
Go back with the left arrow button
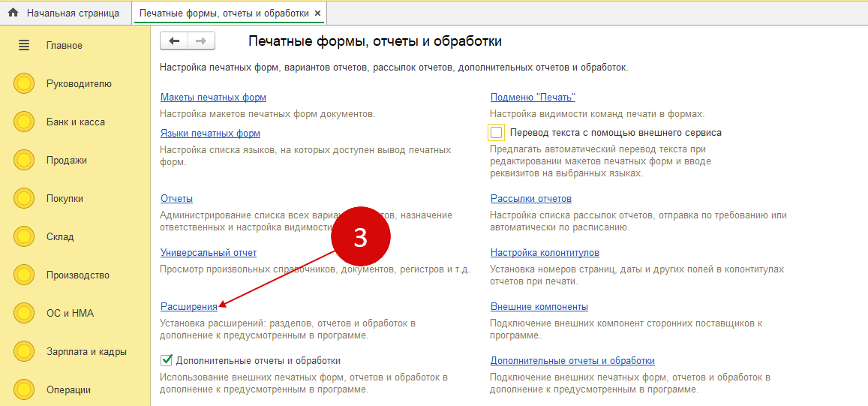click(174, 41)
